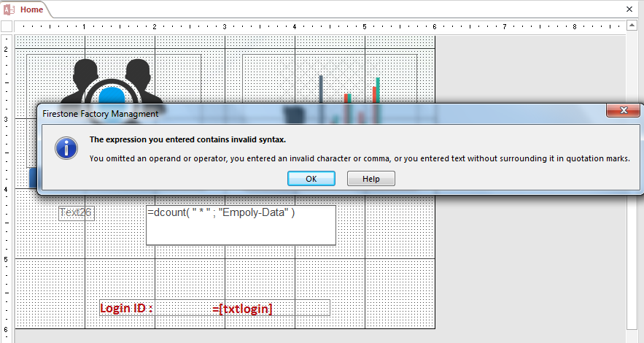Open Help for the invalid syntax error

coord(371,179)
